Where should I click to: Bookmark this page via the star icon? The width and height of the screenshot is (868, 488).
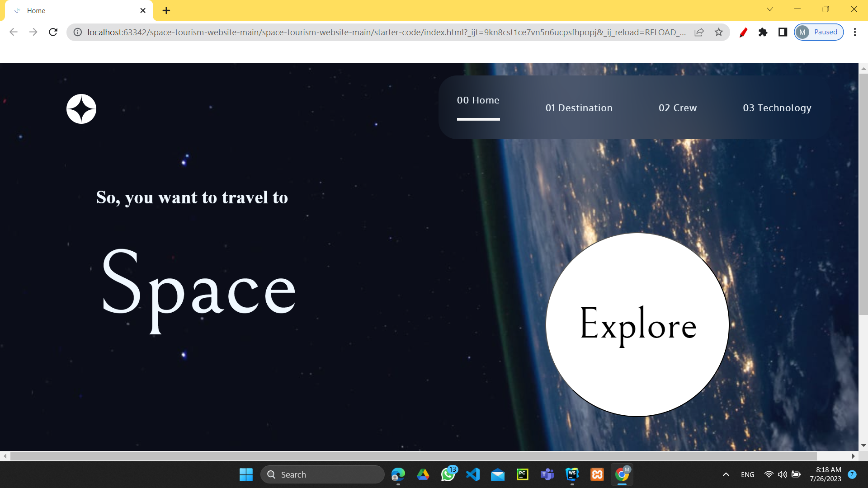(718, 32)
